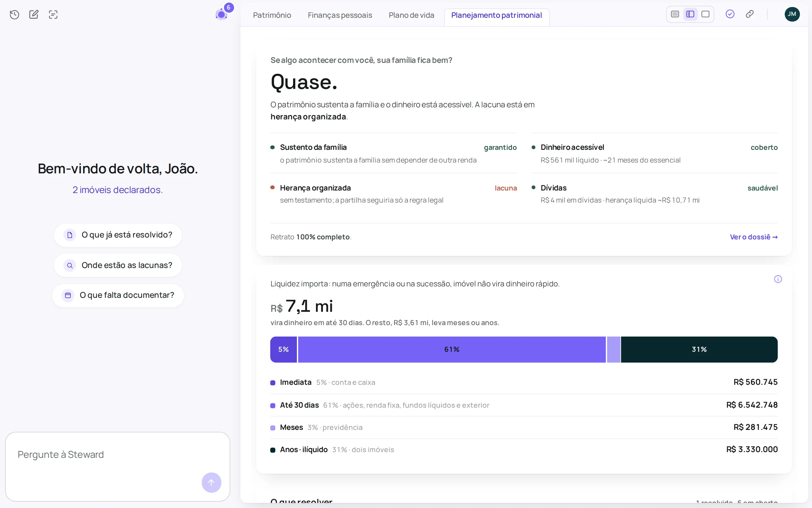
Task: Select the split panel layout icon
Action: [x=690, y=14]
